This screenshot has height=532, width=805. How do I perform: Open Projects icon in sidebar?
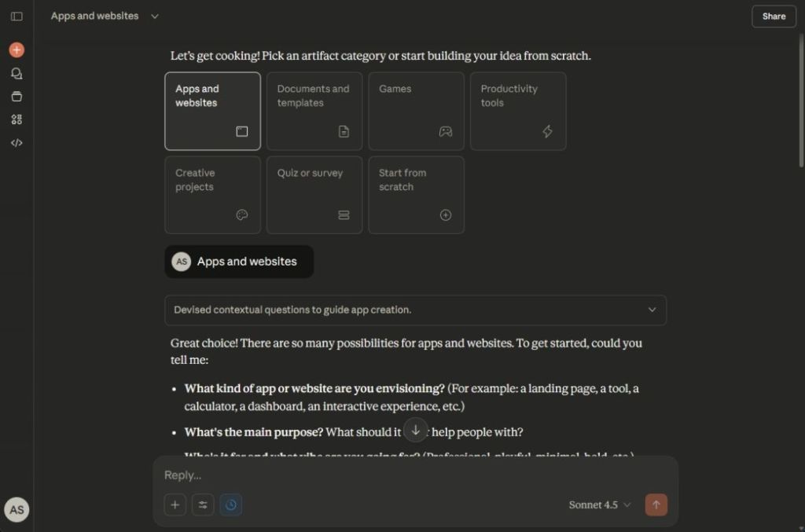coord(17,97)
